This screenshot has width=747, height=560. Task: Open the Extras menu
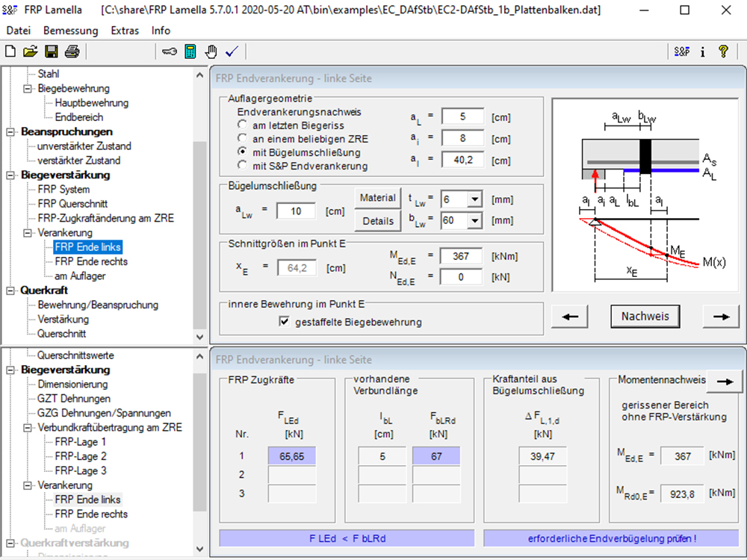pos(125,31)
